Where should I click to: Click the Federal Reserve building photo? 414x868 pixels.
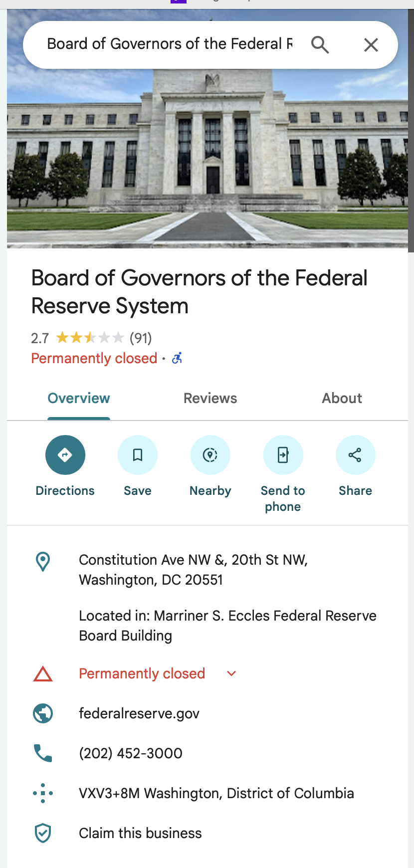207,160
